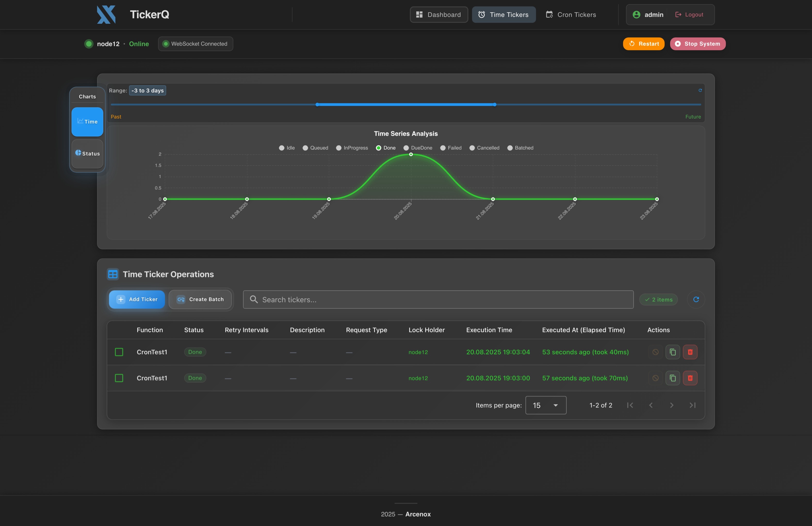The image size is (812, 526).
Task: Navigate to the Dashboard page
Action: pyautogui.click(x=439, y=15)
